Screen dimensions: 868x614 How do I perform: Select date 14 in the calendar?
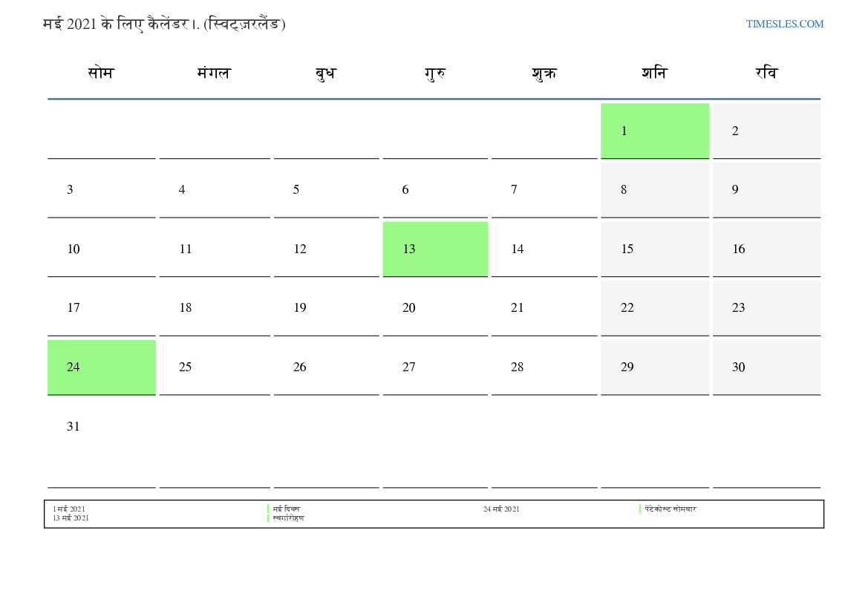544,249
